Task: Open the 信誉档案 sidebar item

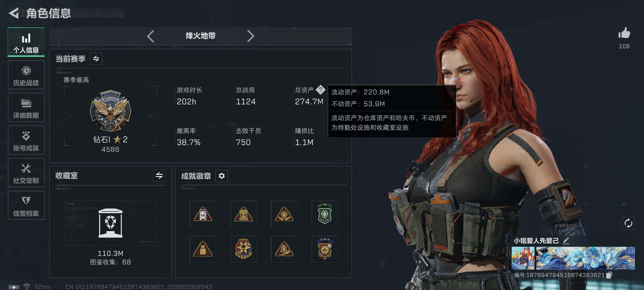Action: [x=26, y=205]
